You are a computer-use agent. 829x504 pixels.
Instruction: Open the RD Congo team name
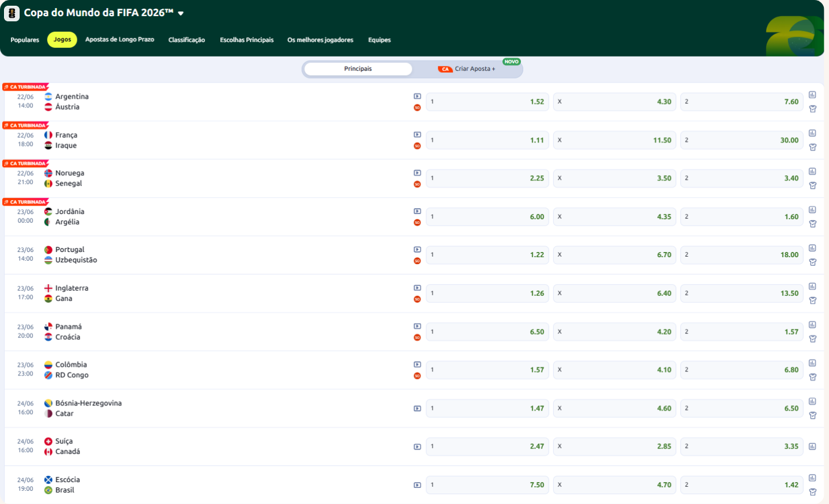(72, 375)
